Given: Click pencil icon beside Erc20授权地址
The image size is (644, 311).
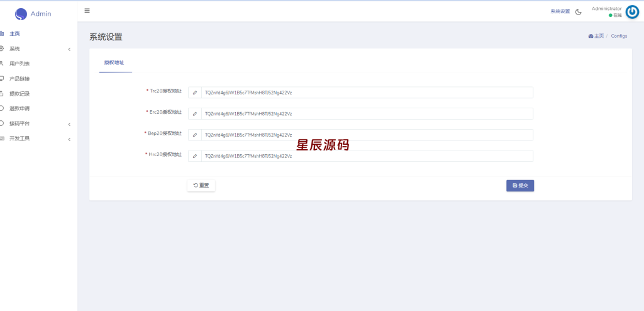Looking at the screenshot, I should coord(195,113).
